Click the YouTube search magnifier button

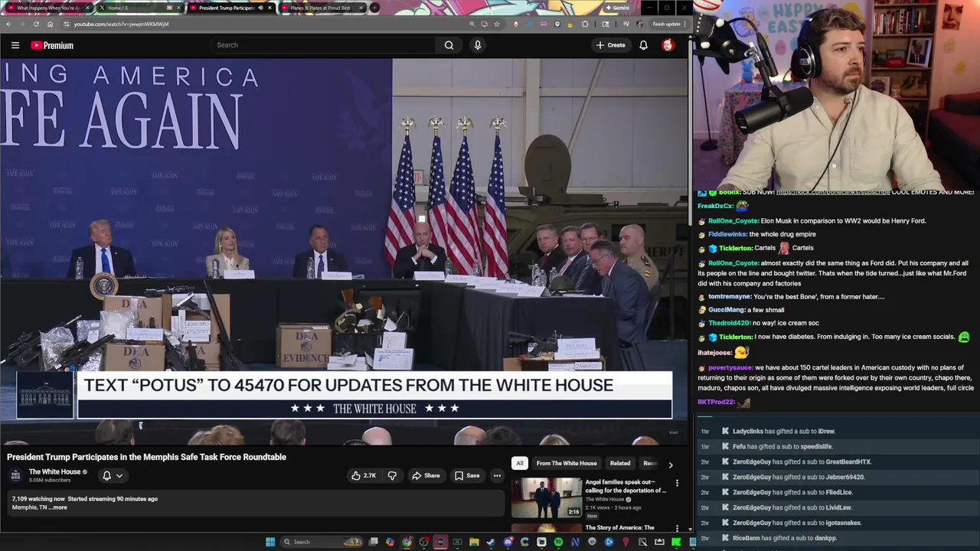[x=449, y=45]
